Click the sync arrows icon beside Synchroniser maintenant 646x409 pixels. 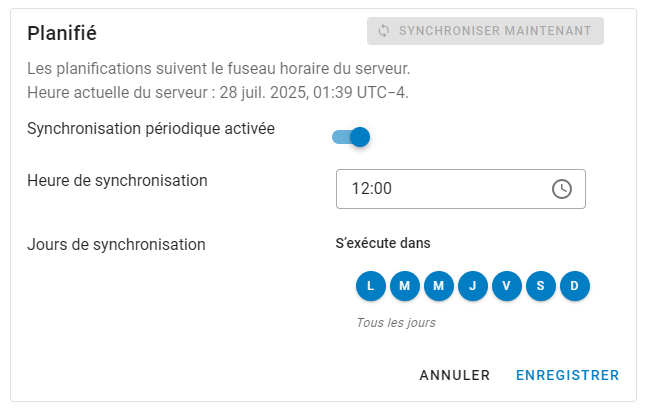(383, 31)
